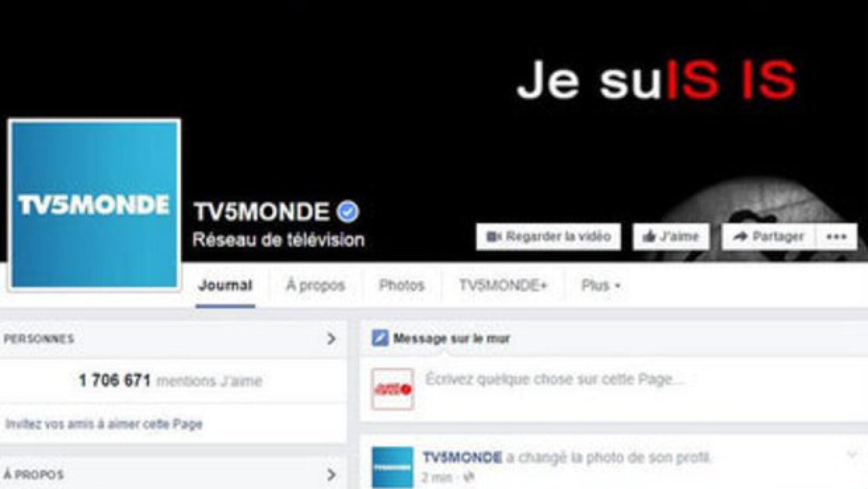Click the TV5MONDE name in the post
The width and height of the screenshot is (868, 489).
click(x=462, y=457)
